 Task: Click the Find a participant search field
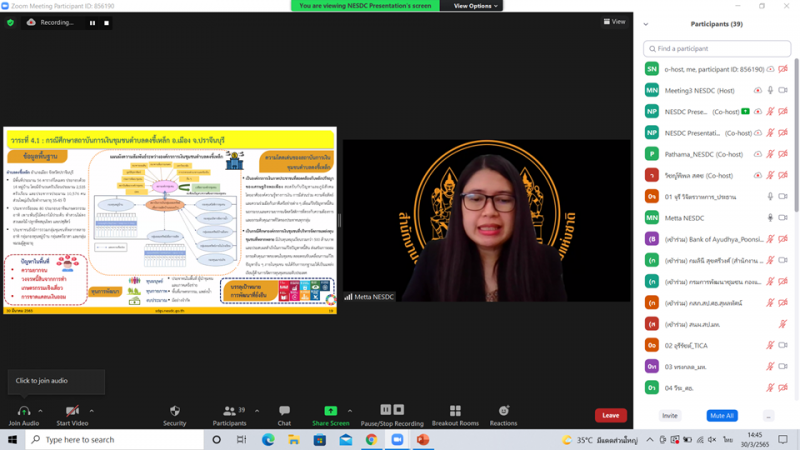[717, 48]
